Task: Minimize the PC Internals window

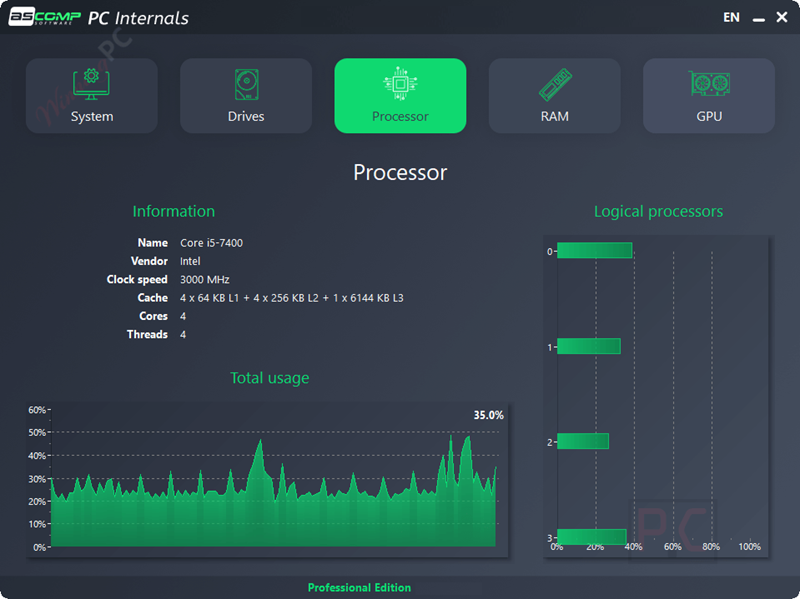Action: [x=759, y=18]
